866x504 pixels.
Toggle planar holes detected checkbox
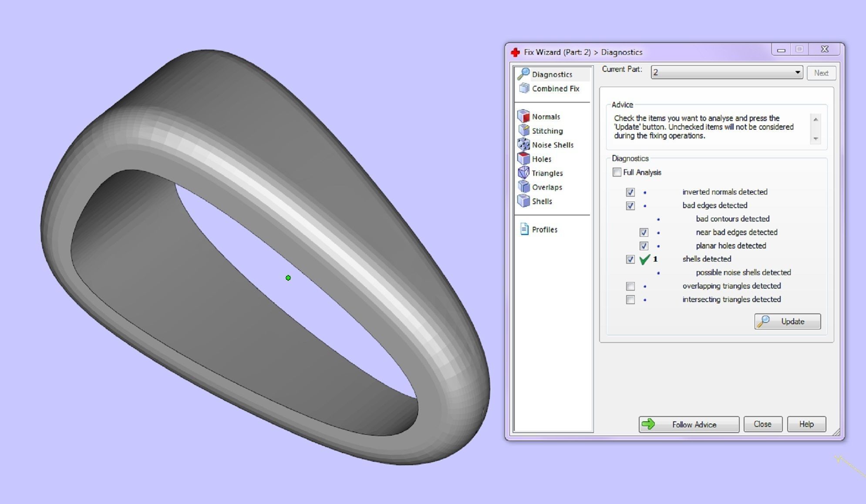[644, 246]
